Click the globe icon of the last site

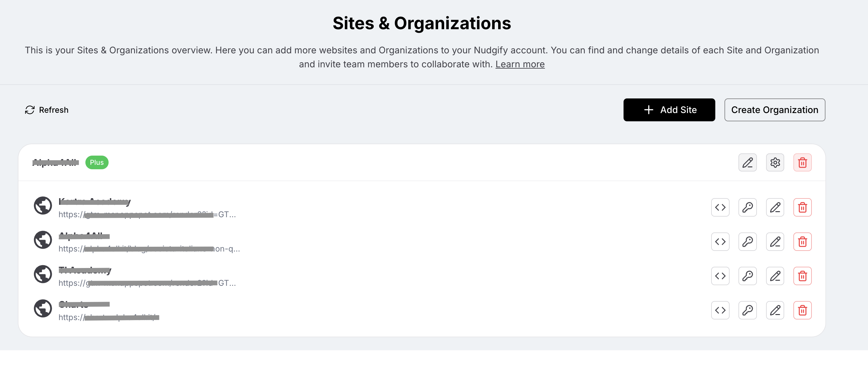point(43,308)
